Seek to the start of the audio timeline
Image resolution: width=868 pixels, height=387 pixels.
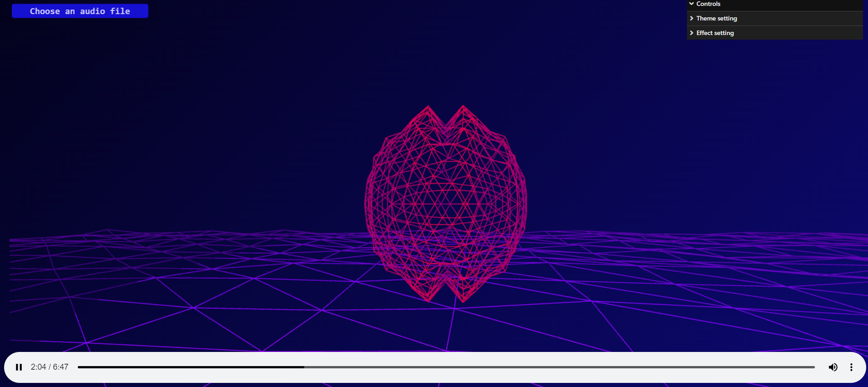tap(79, 367)
